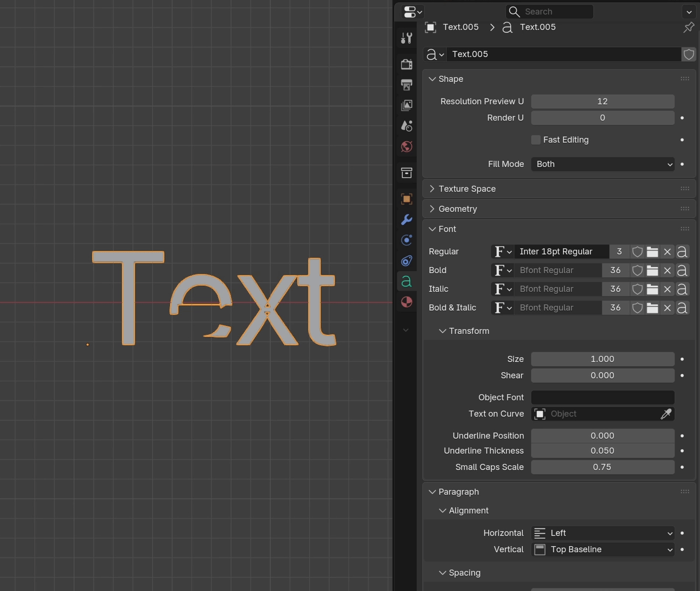Screen dimensions: 700x591
Task: Open the Object properties tab
Action: tap(406, 199)
